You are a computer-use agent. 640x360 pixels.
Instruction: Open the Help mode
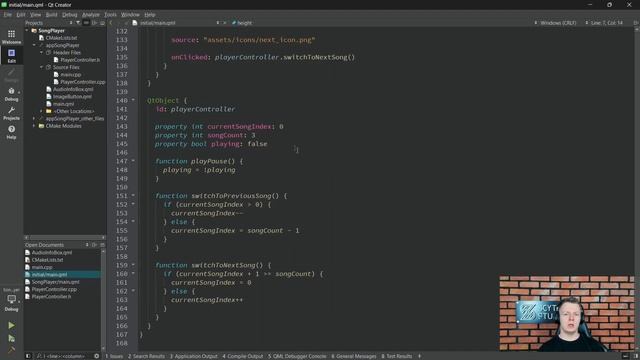pyautogui.click(x=11, y=132)
